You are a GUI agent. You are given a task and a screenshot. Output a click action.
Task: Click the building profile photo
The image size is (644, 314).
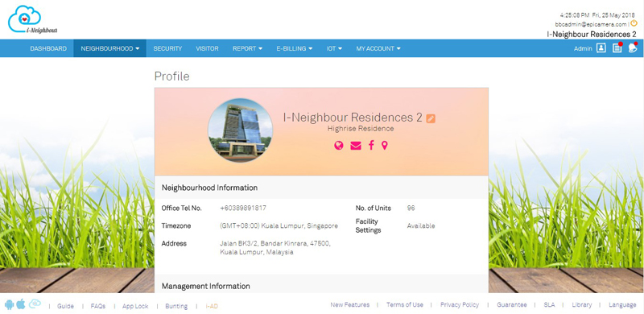(x=240, y=130)
